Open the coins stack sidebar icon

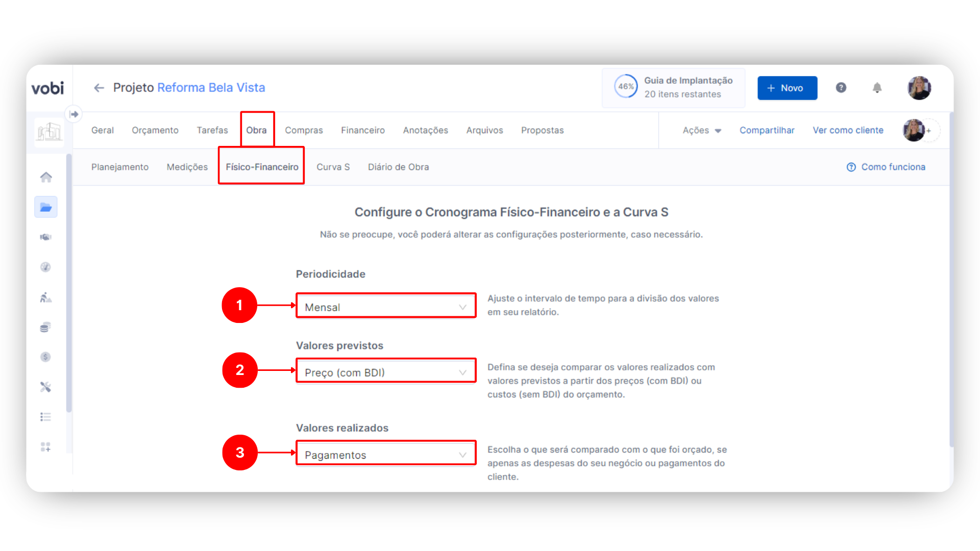(x=46, y=327)
